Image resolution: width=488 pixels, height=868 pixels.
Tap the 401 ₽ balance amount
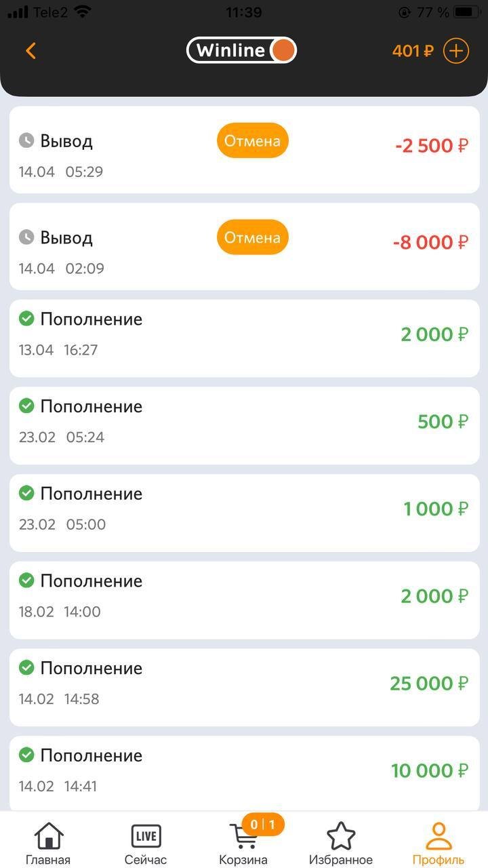tap(412, 51)
